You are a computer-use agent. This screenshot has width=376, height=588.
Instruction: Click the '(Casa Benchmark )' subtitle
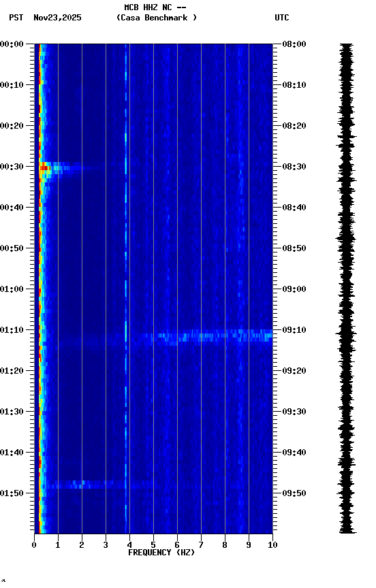click(x=157, y=18)
